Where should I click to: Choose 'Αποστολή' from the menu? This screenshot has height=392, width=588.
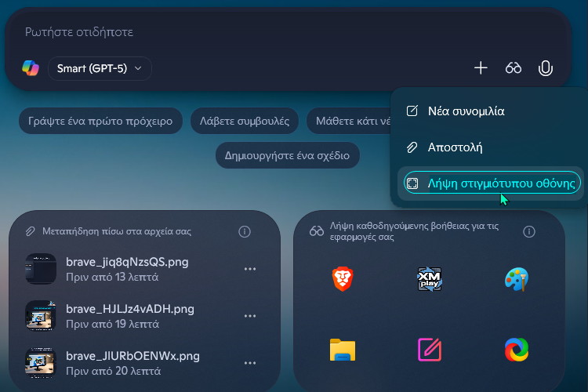455,147
